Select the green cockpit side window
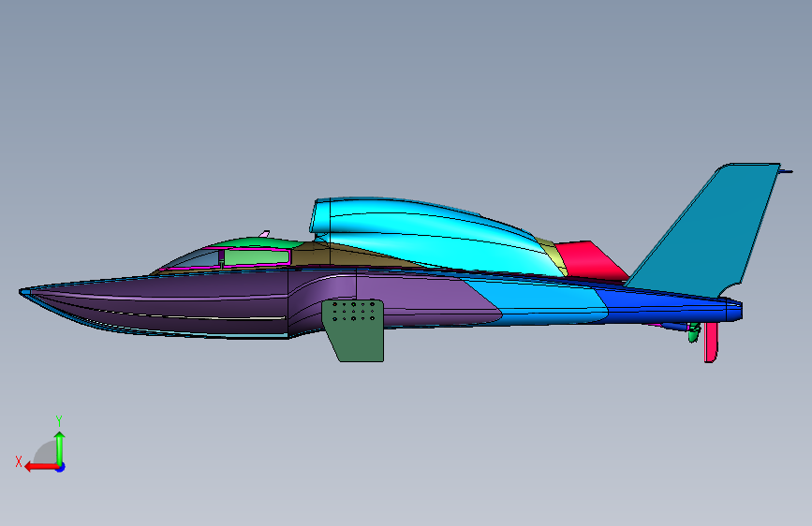 257,256
